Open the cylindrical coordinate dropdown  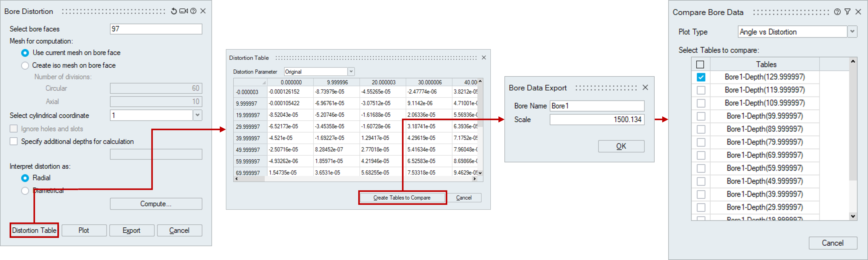198,115
